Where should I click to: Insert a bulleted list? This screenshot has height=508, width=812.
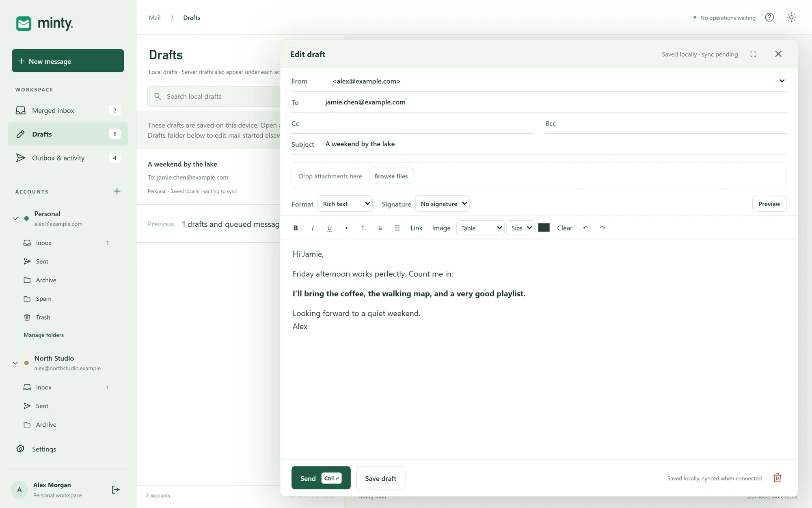point(346,228)
